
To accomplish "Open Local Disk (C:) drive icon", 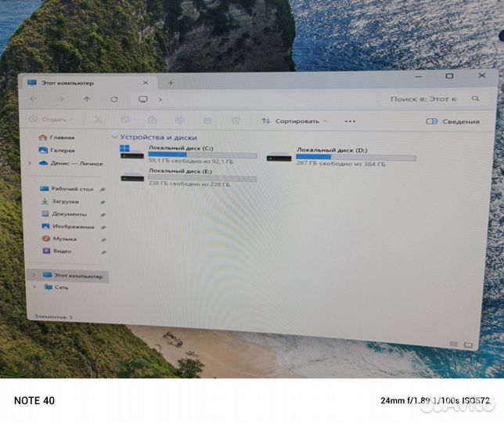I will 131,152.
